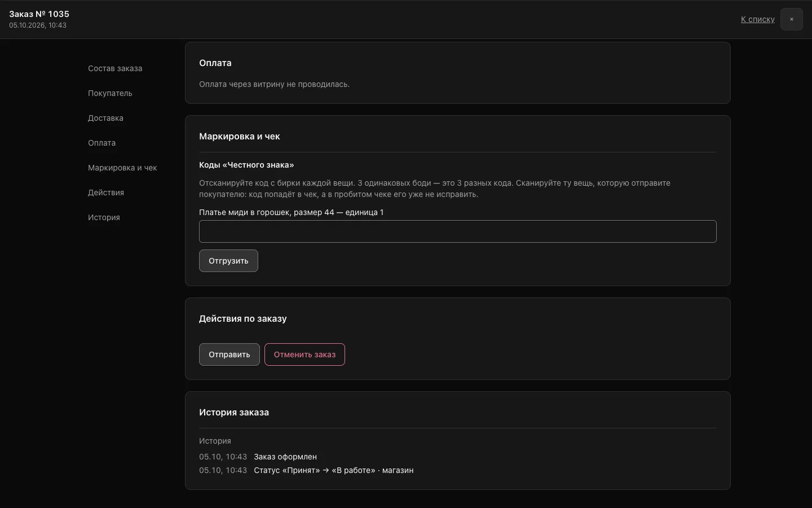The height and width of the screenshot is (508, 812).
Task: Click the «Отправить» button
Action: (x=230, y=354)
